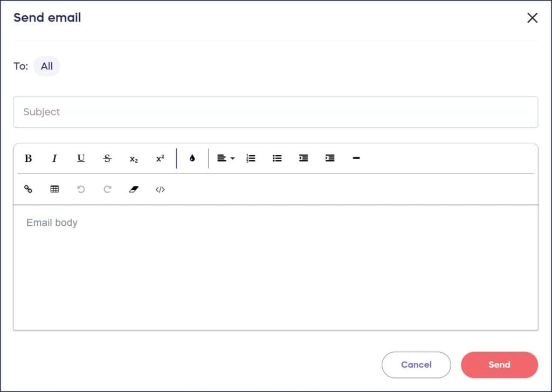Apply strikethrough formatting
The height and width of the screenshot is (392, 552).
[107, 158]
